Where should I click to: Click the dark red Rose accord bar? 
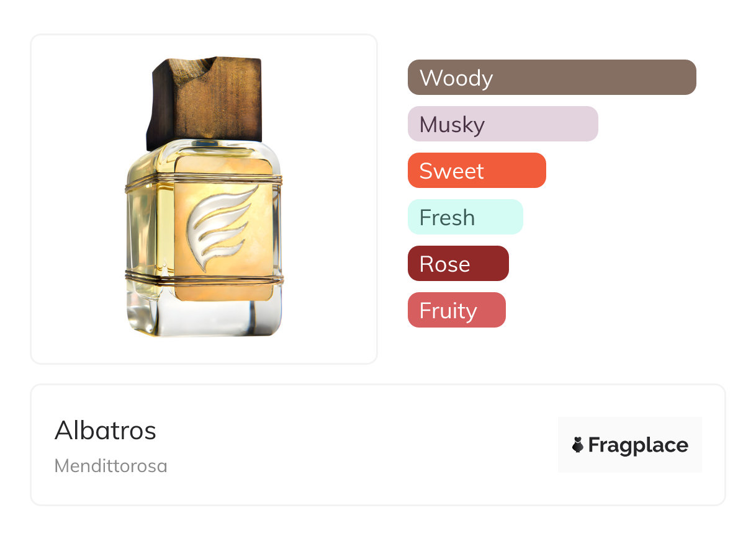457,264
